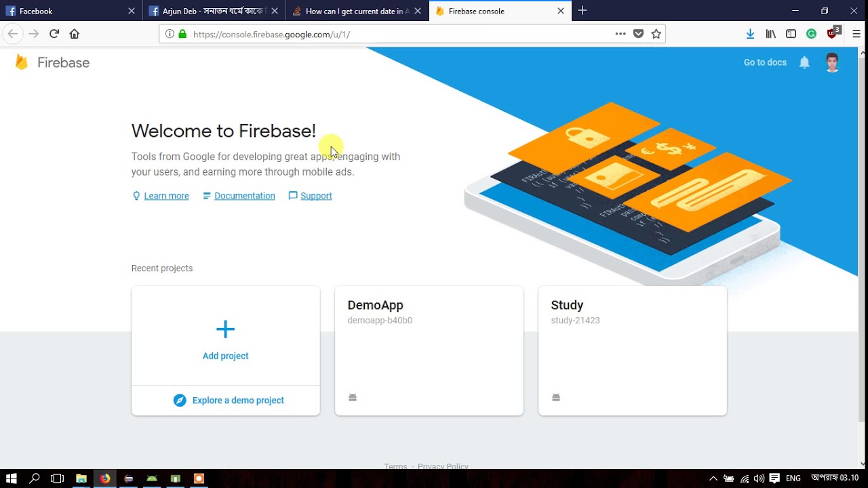Click the Android icon on DemoApp card
This screenshot has height=488, width=868.
353,397
